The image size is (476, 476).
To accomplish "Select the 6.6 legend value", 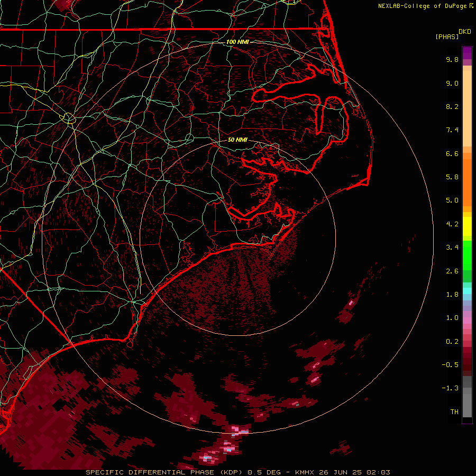I will pos(452,153).
